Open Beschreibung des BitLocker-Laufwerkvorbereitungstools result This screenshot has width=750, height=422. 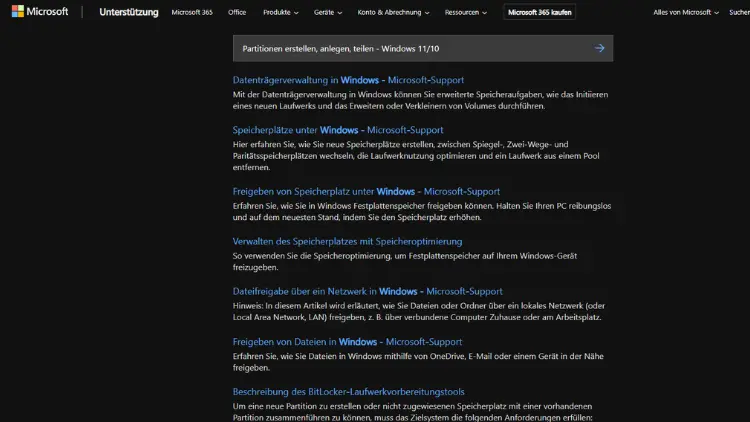click(349, 391)
